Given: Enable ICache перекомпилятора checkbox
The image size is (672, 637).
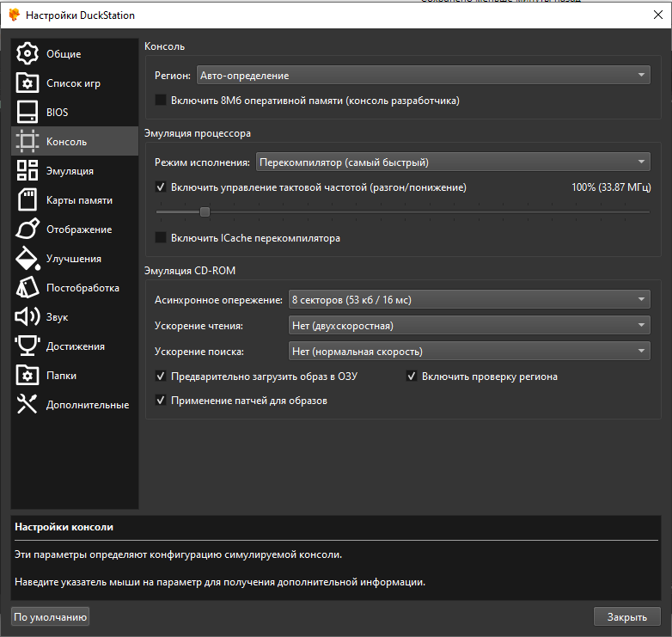Looking at the screenshot, I should click(x=161, y=237).
